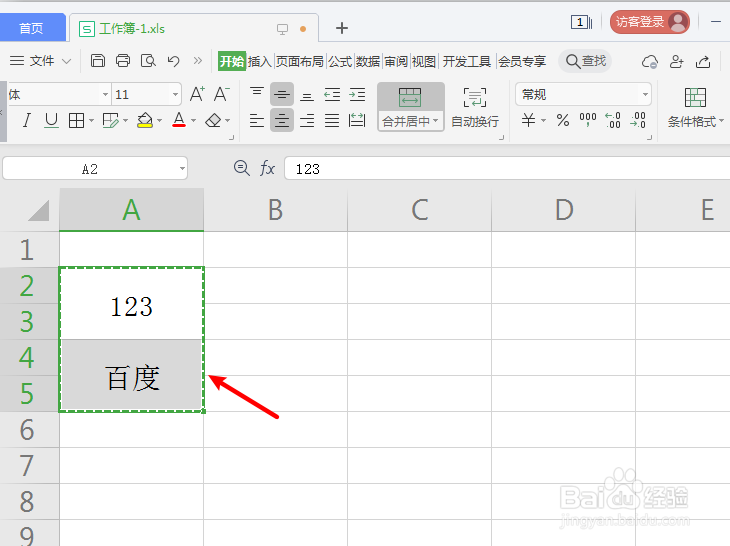Click the Print icon
This screenshot has width=730, height=546.
[x=123, y=61]
